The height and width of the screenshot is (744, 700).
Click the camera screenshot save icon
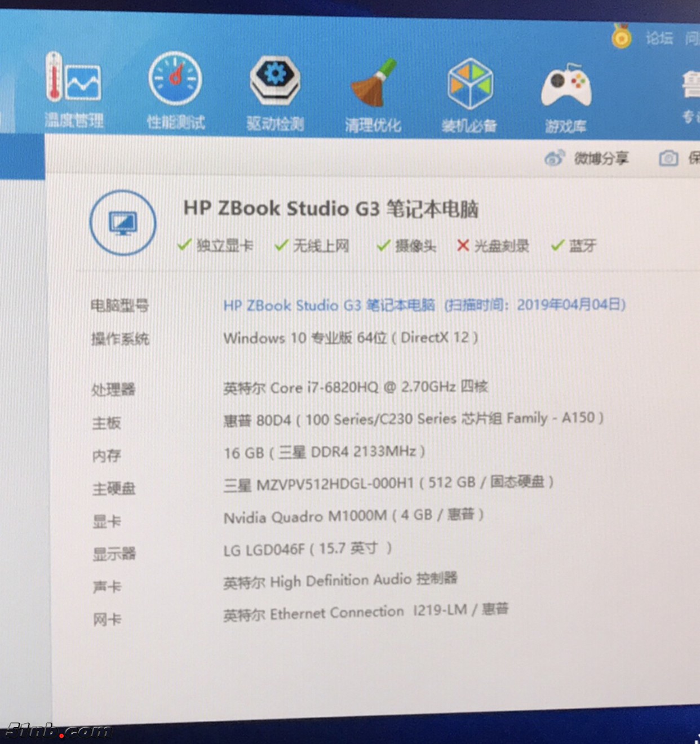pyautogui.click(x=668, y=159)
